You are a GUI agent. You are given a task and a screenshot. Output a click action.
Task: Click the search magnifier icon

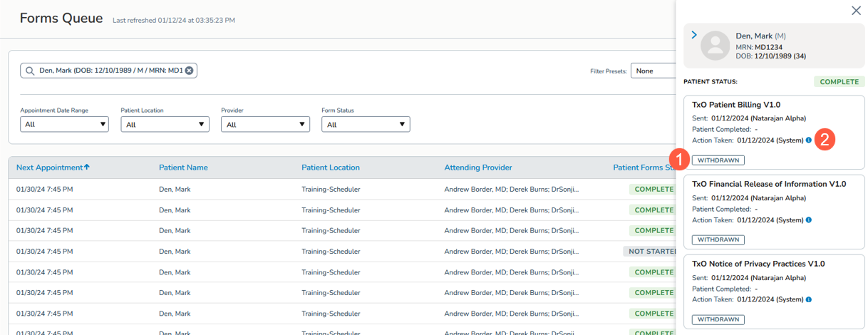click(30, 71)
